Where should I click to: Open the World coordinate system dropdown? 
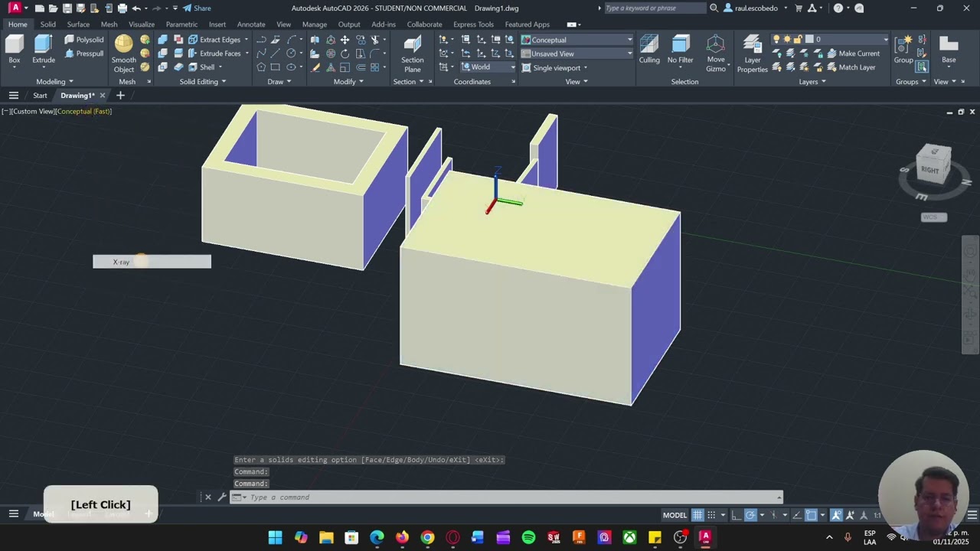(x=488, y=67)
